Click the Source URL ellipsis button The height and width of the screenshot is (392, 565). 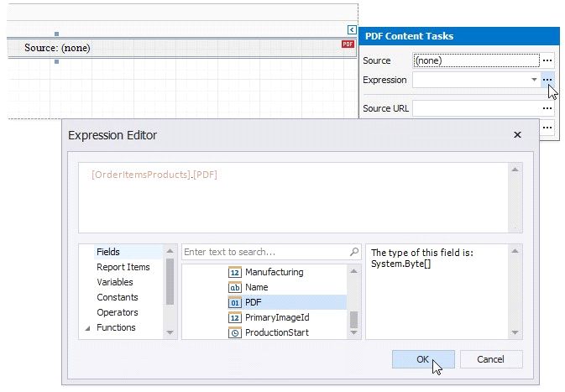pos(547,108)
